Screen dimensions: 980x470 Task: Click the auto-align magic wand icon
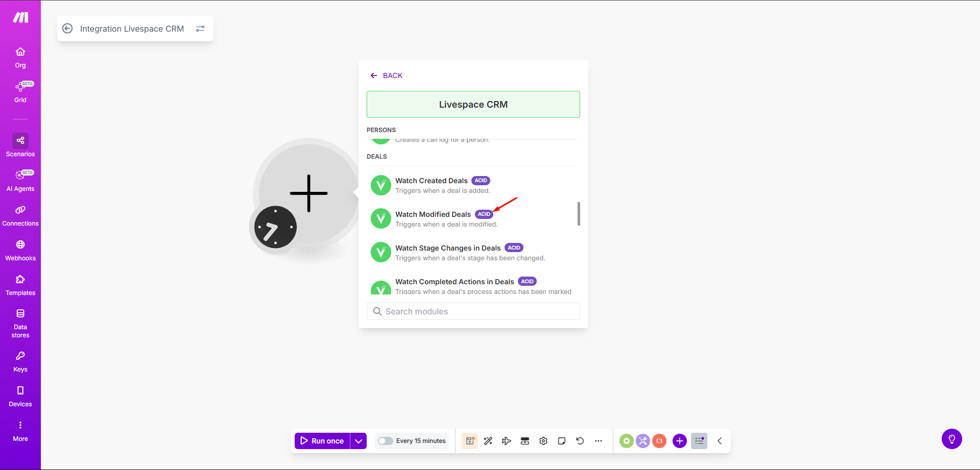(488, 441)
